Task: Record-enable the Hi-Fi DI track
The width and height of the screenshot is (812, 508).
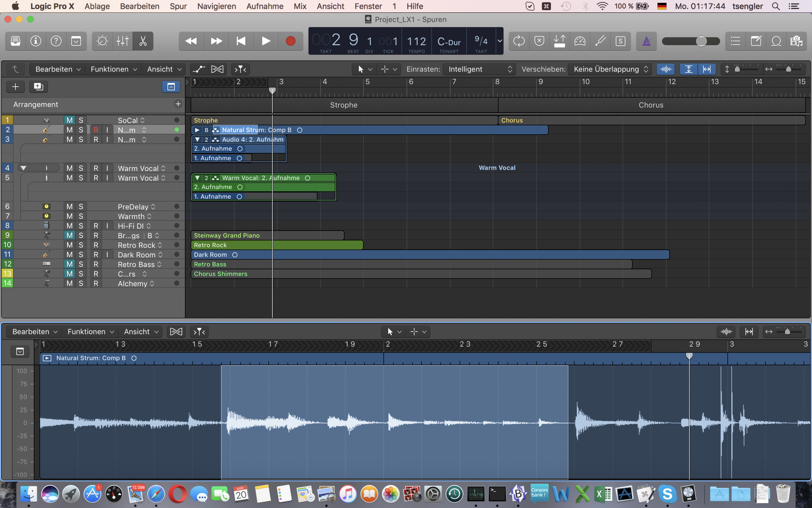Action: pyautogui.click(x=96, y=226)
